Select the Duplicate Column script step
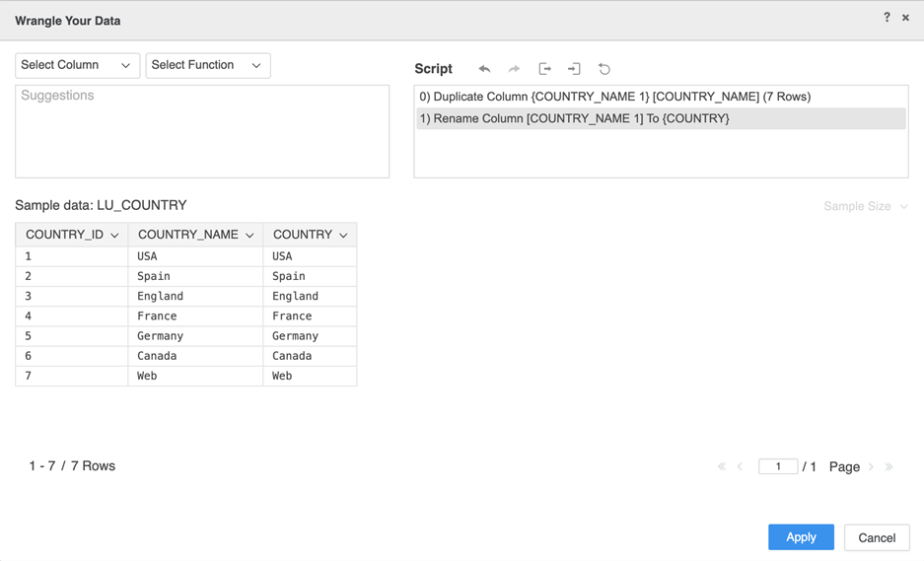 tap(614, 97)
